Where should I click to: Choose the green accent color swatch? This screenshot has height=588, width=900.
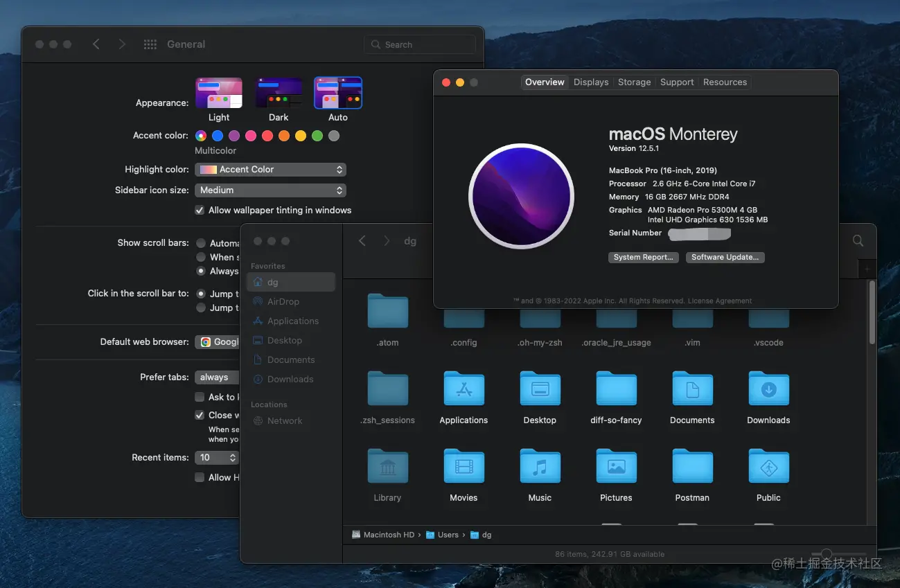pyautogui.click(x=317, y=136)
